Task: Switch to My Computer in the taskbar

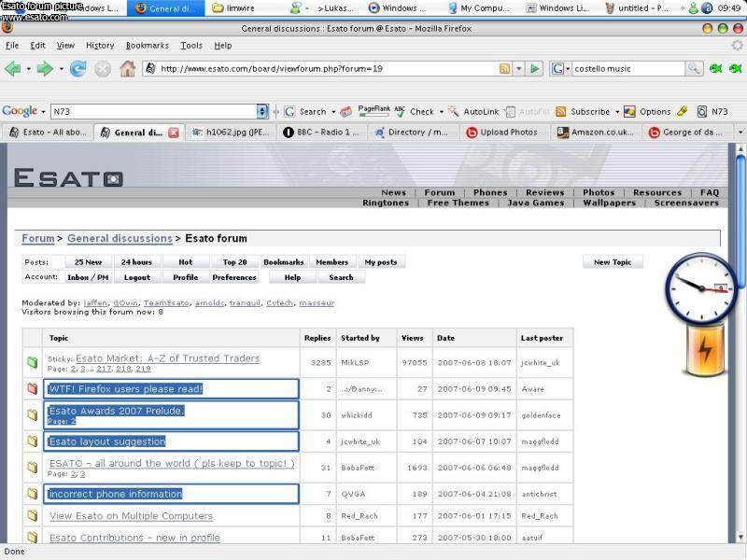Action: coord(479,8)
